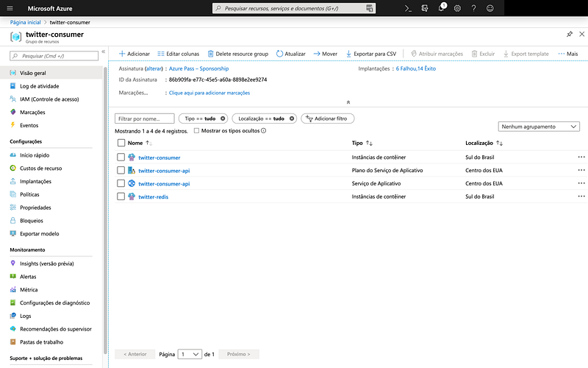Enable Mostrar os tipos ocultos
The height and width of the screenshot is (368, 588).
tap(196, 131)
